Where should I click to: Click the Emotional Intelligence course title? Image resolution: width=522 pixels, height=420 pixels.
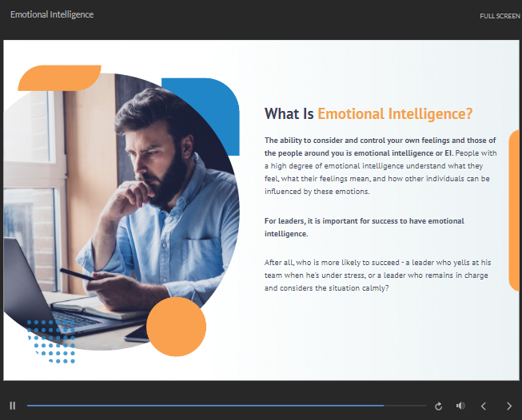pos(52,15)
